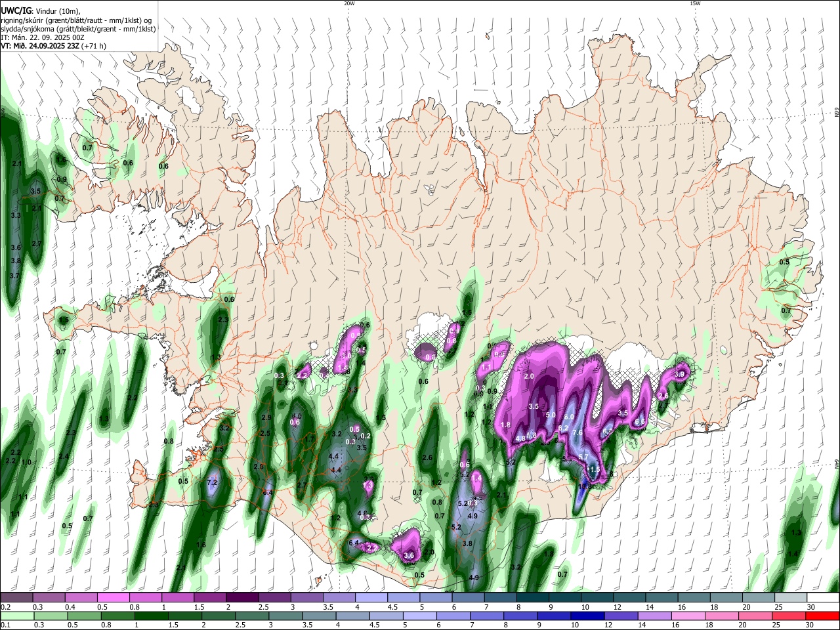
Task: Pick the deep blue rain swatch labeled 10
Action: [x=587, y=616]
